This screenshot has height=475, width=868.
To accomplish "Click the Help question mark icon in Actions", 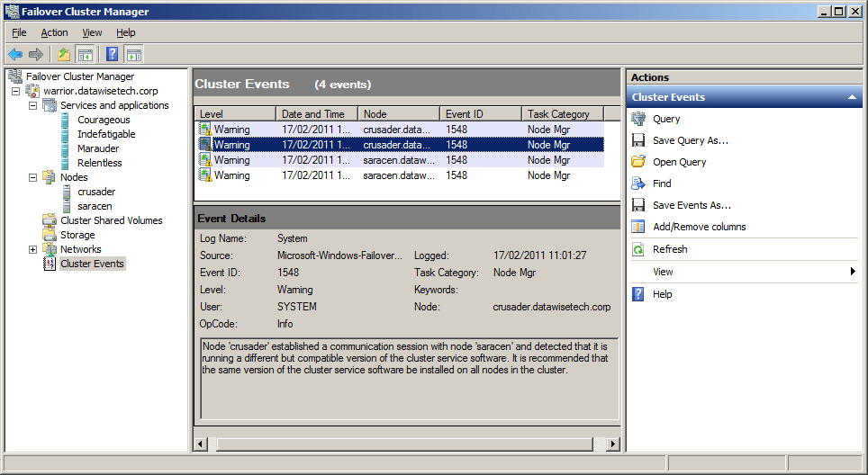I will click(x=638, y=294).
